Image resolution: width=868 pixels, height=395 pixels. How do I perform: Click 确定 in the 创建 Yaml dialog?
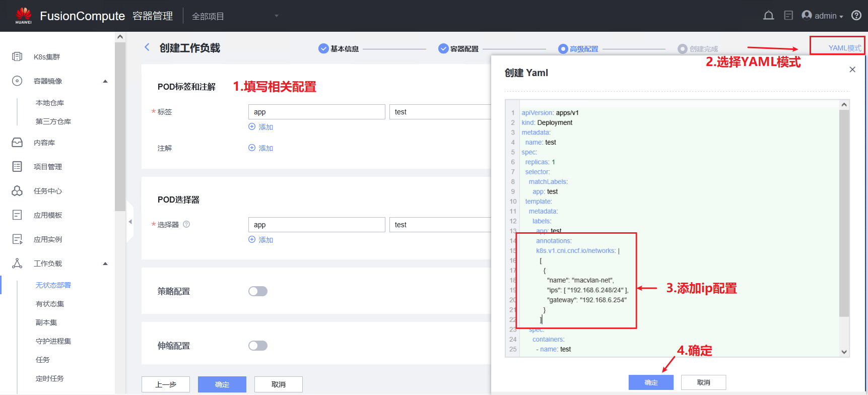(x=650, y=382)
